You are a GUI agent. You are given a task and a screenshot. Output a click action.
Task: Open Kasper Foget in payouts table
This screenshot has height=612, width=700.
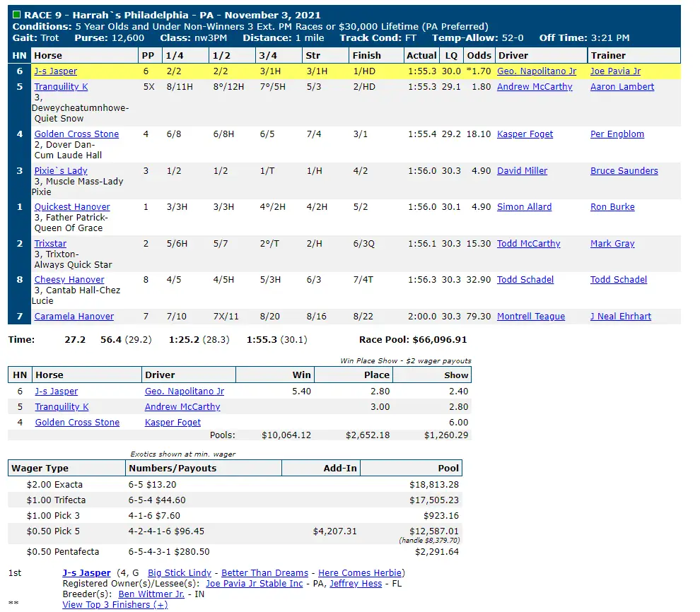click(x=173, y=423)
